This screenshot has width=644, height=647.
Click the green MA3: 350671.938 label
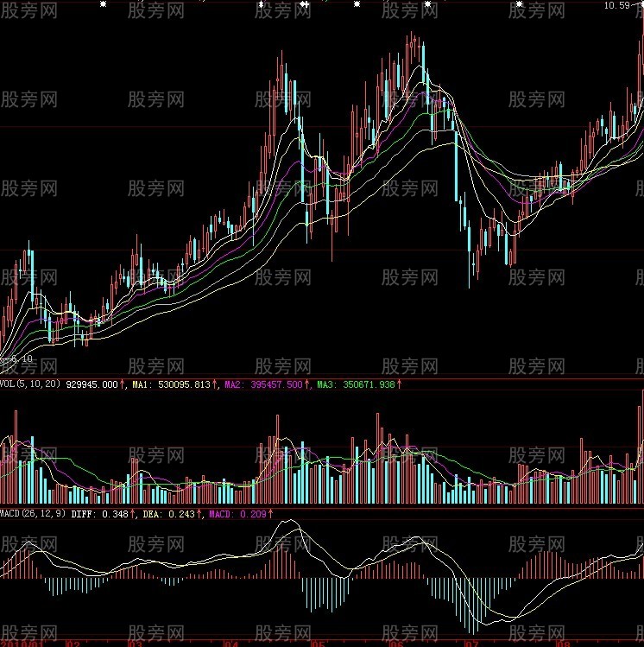tap(357, 384)
